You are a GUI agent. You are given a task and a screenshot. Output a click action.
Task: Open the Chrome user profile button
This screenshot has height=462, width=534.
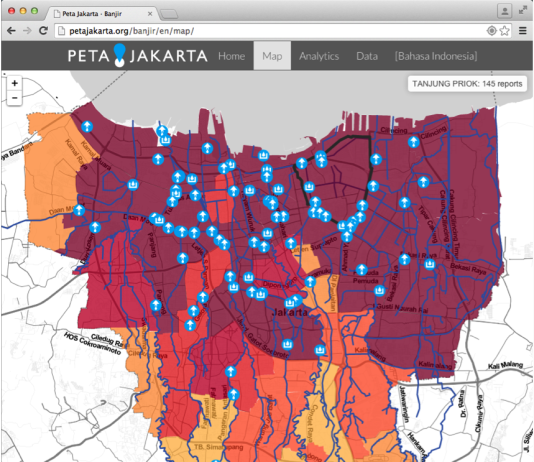coord(505,11)
